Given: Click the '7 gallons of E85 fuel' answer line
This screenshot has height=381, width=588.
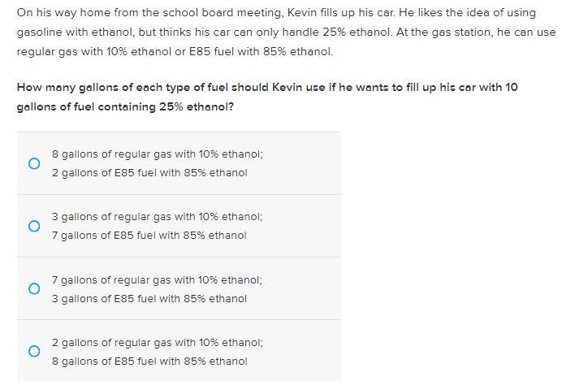Looking at the screenshot, I should click(x=149, y=236).
